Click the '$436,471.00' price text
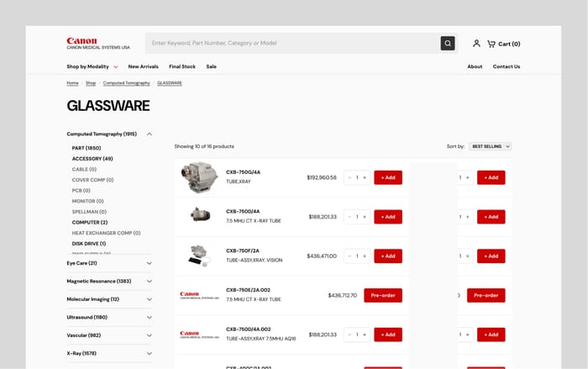This screenshot has height=369, width=588. pyautogui.click(x=322, y=256)
